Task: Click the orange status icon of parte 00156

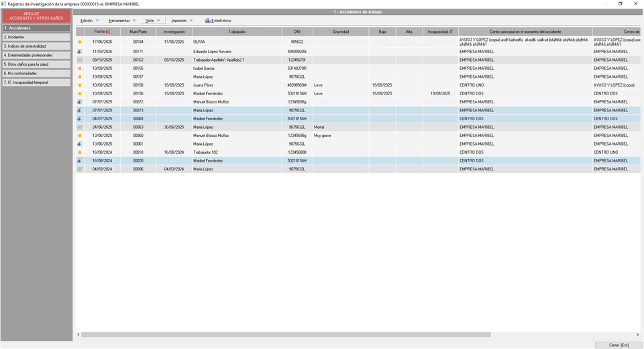Action: (x=80, y=94)
